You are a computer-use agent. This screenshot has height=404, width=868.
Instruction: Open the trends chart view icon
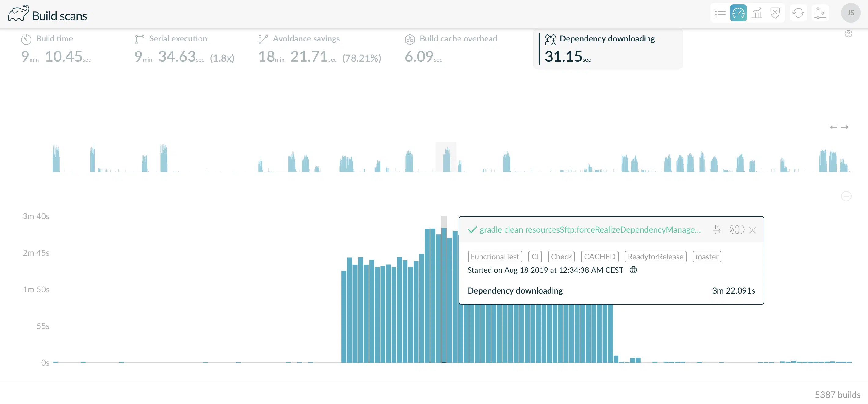[757, 13]
